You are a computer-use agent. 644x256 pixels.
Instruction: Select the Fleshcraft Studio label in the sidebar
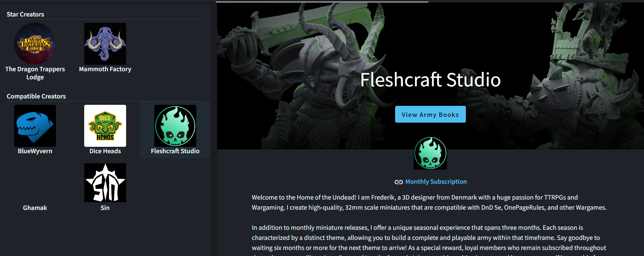click(175, 151)
